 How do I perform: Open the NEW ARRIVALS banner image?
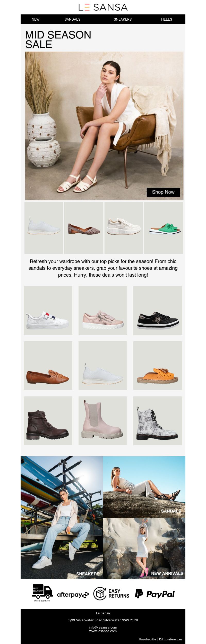[144, 549]
